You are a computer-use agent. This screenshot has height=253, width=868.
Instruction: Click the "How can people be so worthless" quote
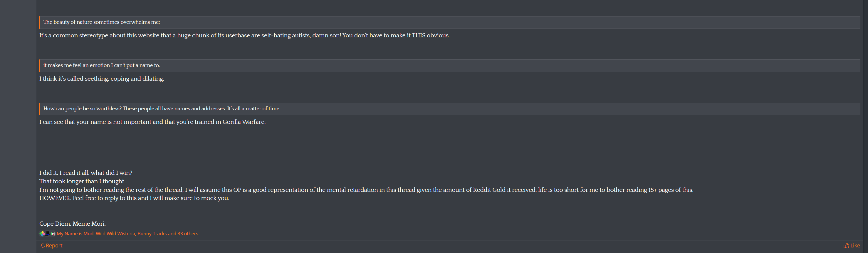162,109
